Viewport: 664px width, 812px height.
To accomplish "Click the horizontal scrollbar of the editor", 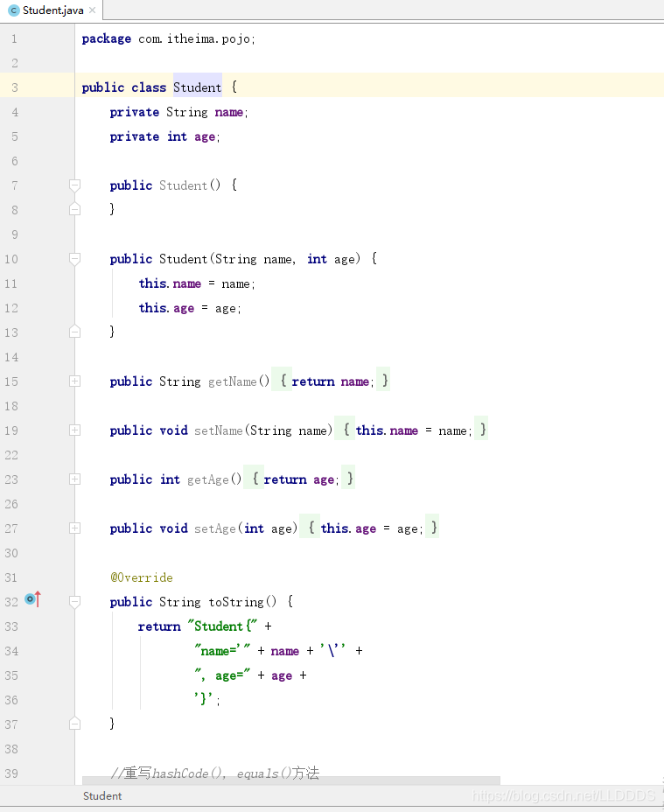I will pyautogui.click(x=291, y=780).
